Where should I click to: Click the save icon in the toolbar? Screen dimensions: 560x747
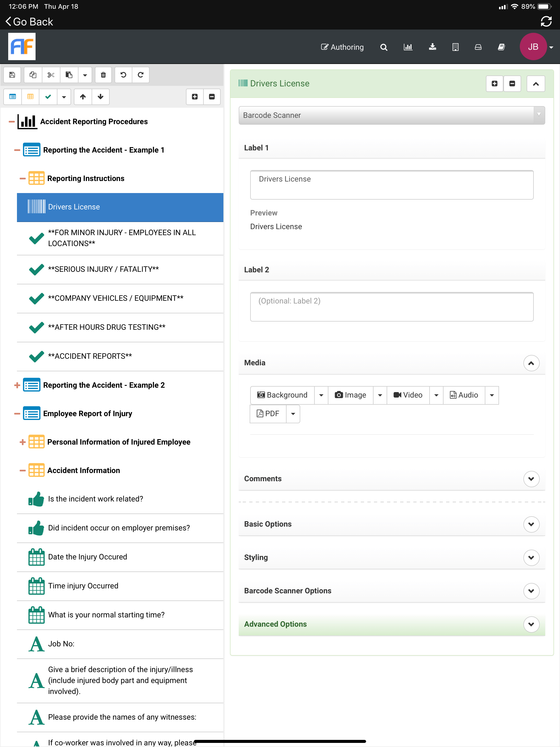[x=12, y=75]
